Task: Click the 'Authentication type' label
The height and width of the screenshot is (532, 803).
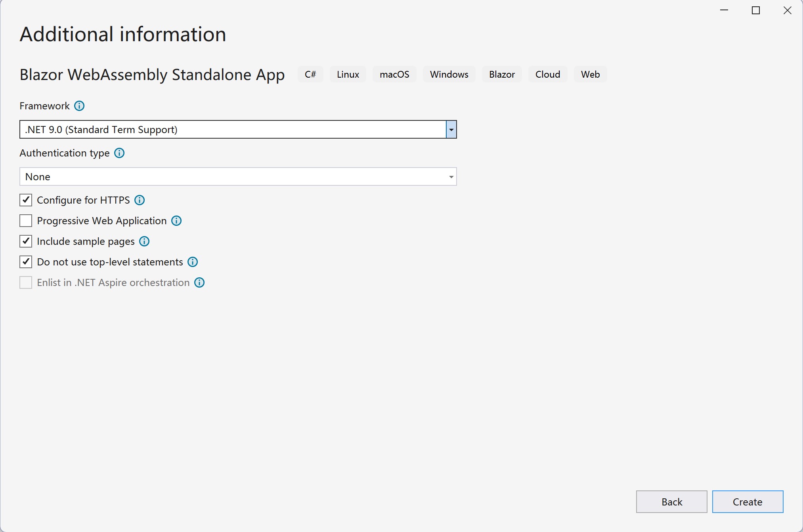Action: point(65,153)
